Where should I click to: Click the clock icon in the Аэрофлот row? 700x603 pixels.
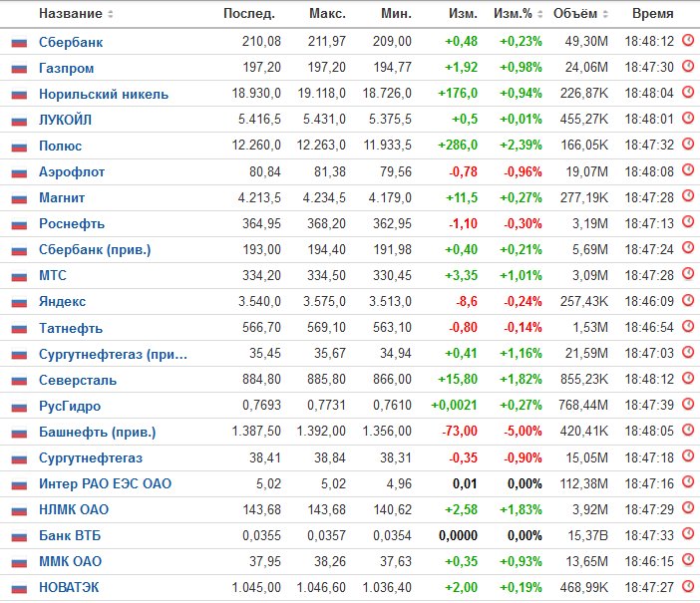(688, 170)
